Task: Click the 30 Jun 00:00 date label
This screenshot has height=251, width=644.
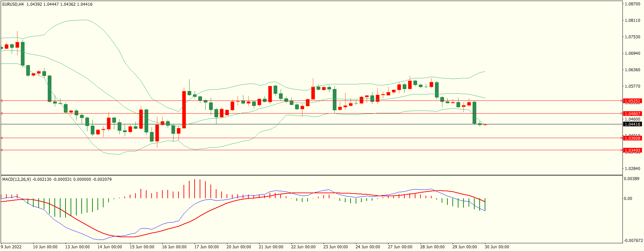Action: [x=497, y=247]
